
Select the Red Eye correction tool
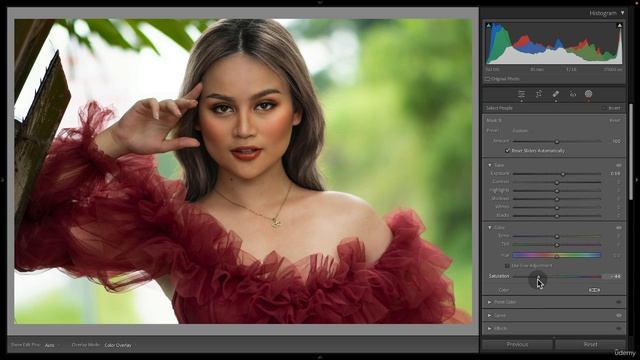[573, 94]
